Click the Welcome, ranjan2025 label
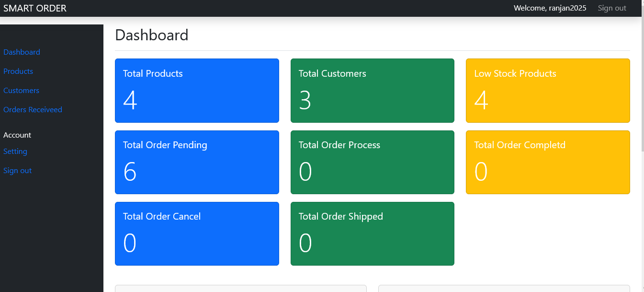This screenshot has width=644, height=292. 550,8
